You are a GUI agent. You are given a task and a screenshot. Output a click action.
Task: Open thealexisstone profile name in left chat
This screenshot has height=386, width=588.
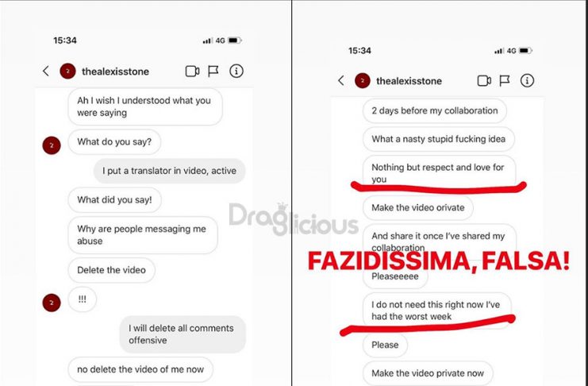click(115, 71)
